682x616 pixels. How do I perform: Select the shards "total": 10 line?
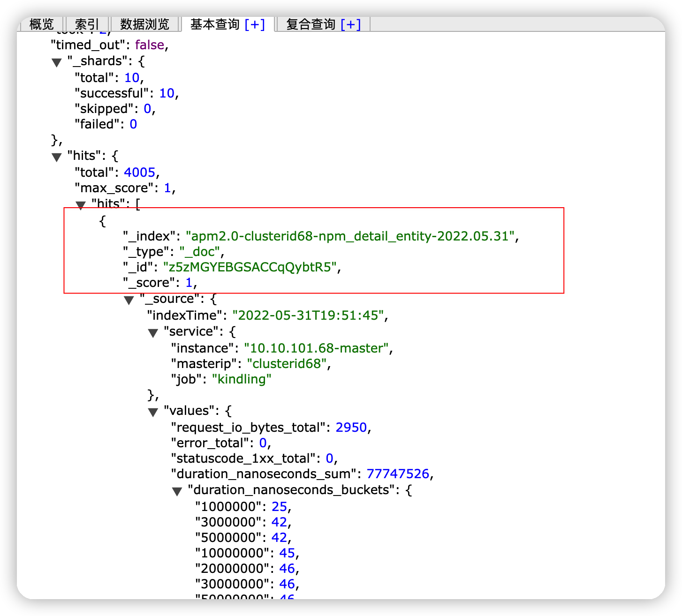click(x=109, y=78)
